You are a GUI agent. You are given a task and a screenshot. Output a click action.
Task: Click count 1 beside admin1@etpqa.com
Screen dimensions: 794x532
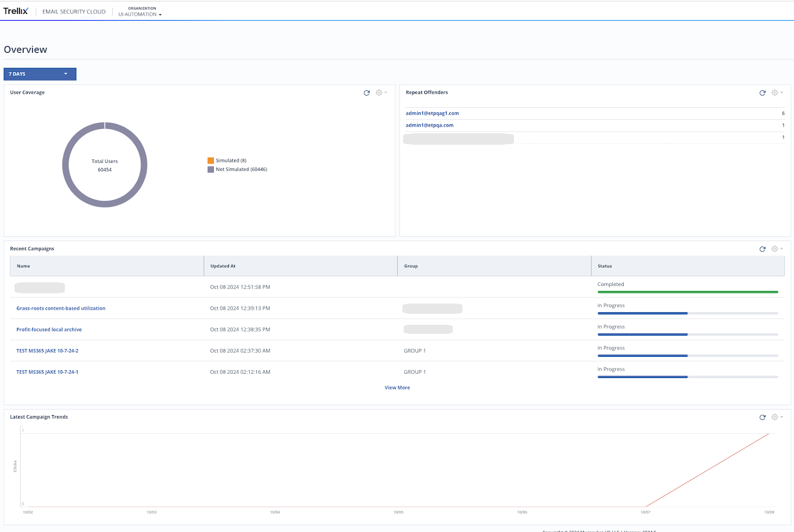(x=783, y=125)
